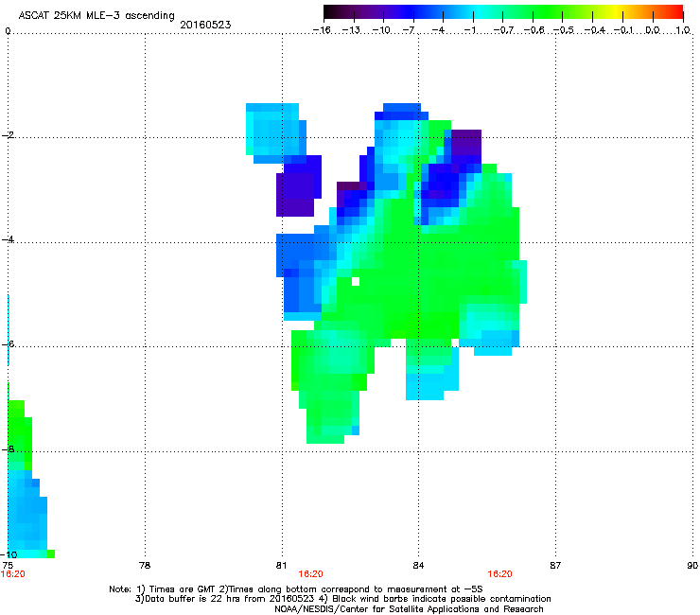Click the colorbar label '-0.6'

click(534, 30)
